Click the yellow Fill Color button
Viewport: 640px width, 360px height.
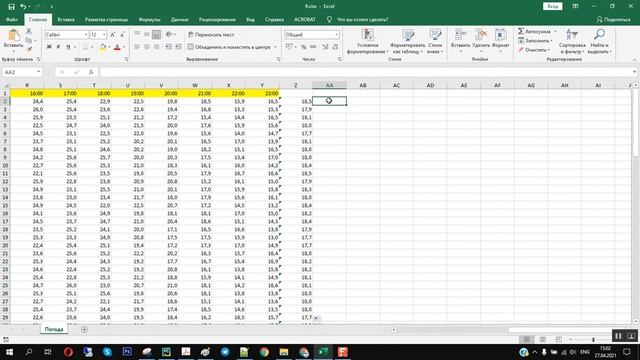tap(102, 47)
